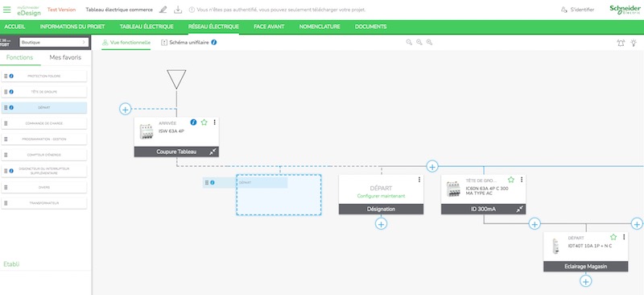Image resolution: width=644 pixels, height=295 pixels.
Task: Open the Mes favoris panel tab
Action: pyautogui.click(x=65, y=57)
